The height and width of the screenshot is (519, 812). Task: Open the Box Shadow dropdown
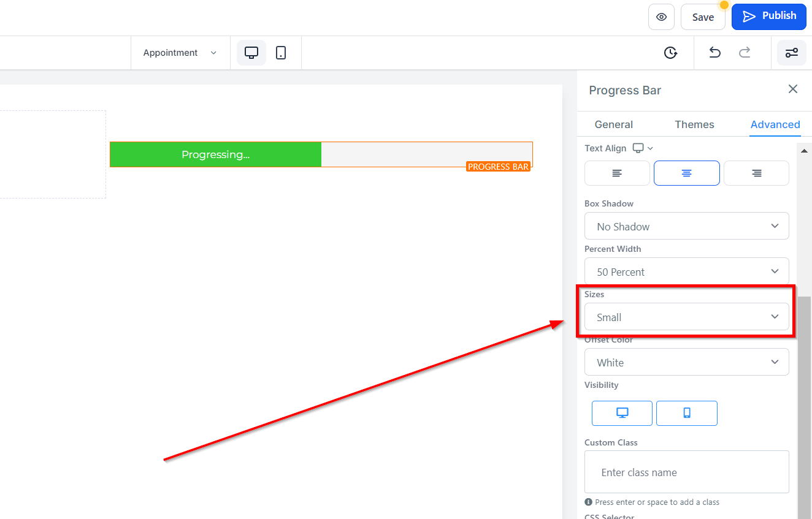pos(687,226)
